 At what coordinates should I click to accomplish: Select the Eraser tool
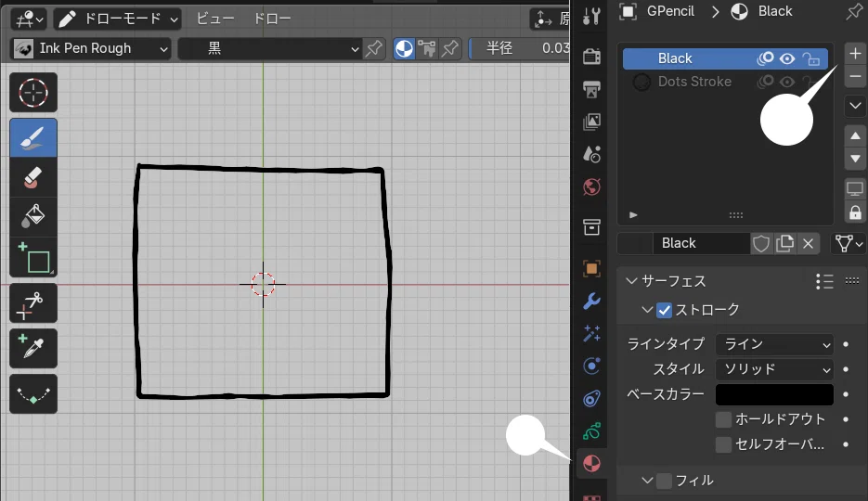pos(33,177)
